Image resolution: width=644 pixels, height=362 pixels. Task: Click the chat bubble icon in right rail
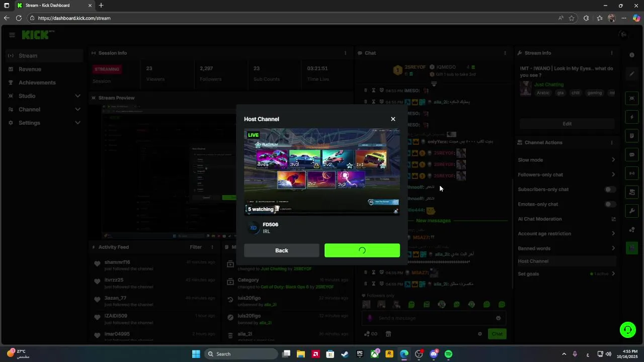tap(632, 155)
